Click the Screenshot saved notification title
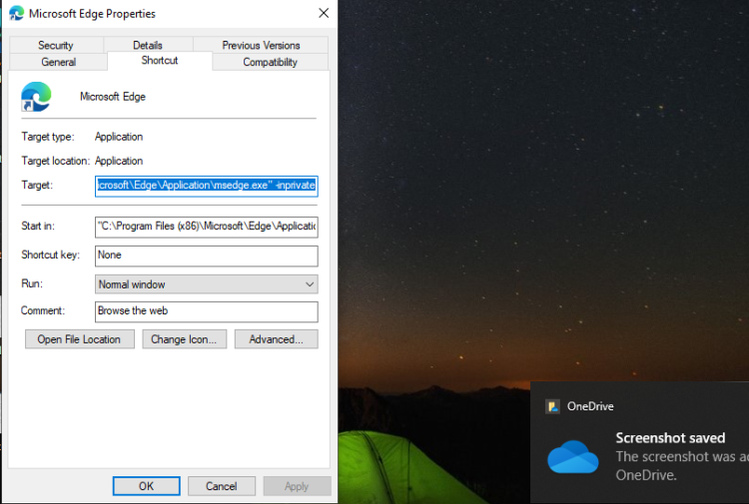This screenshot has width=749, height=504. tap(670, 438)
